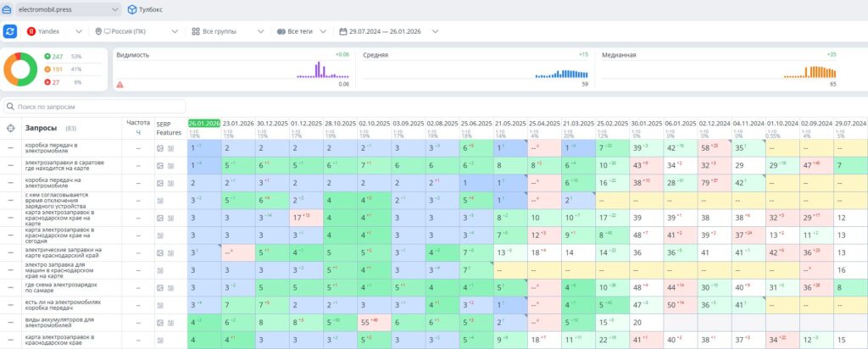Click second SERP icon for коробка передач в электромобиле

tap(170, 148)
